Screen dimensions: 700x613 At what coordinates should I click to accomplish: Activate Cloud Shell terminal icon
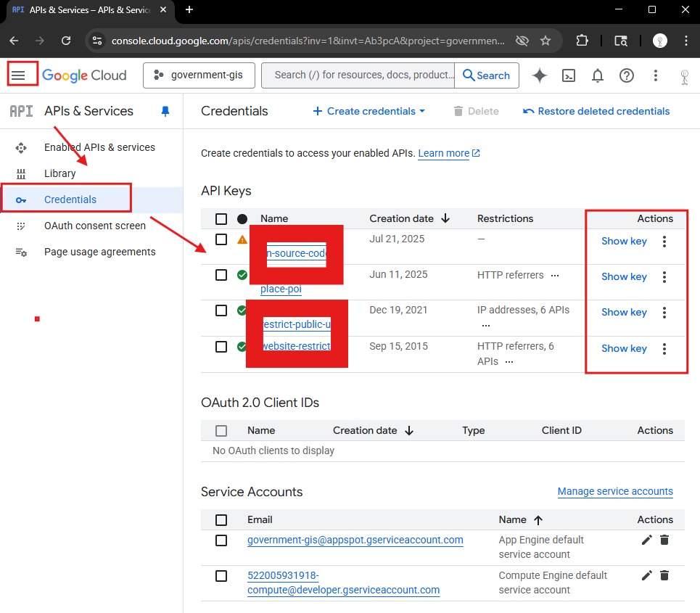point(568,76)
